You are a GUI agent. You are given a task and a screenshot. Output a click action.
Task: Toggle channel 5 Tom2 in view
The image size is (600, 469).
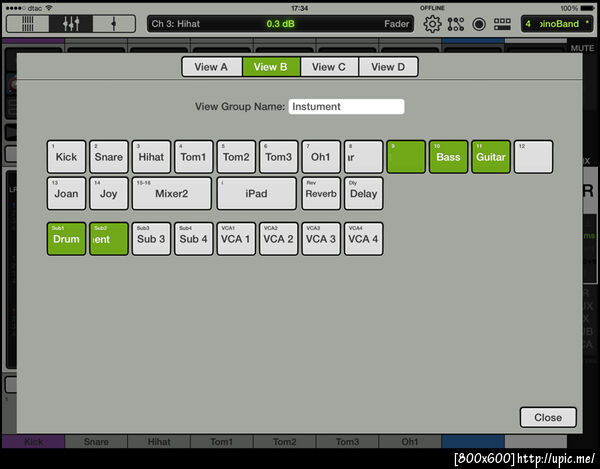pyautogui.click(x=236, y=157)
